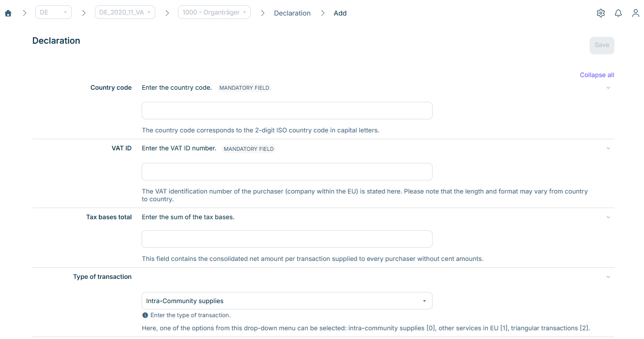Click the VAT ID label
The width and height of the screenshot is (644, 339).
122,148
